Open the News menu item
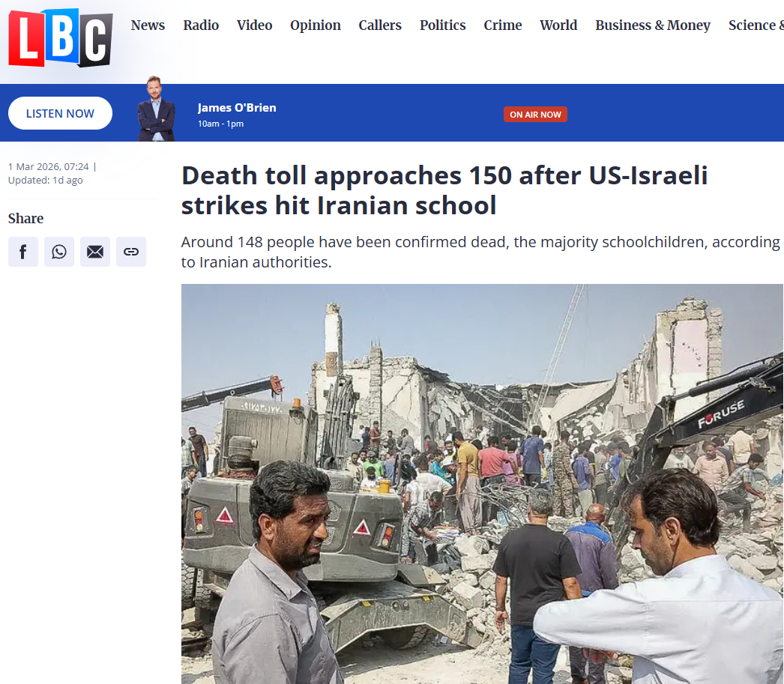784x684 pixels. (x=148, y=25)
